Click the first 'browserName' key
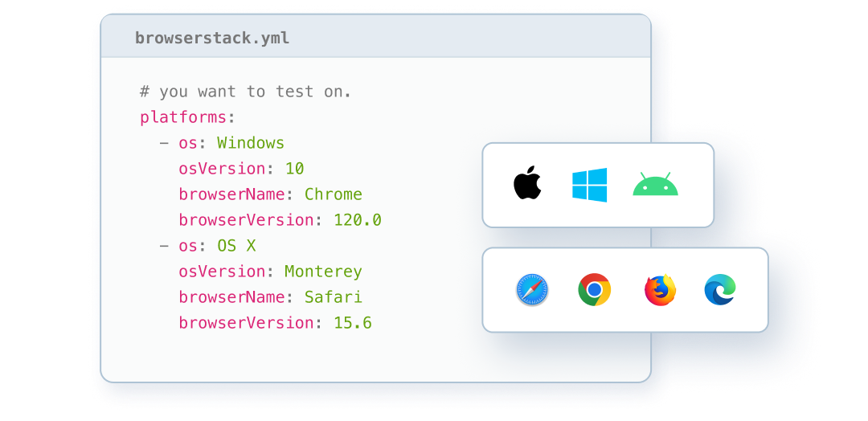 tap(231, 194)
